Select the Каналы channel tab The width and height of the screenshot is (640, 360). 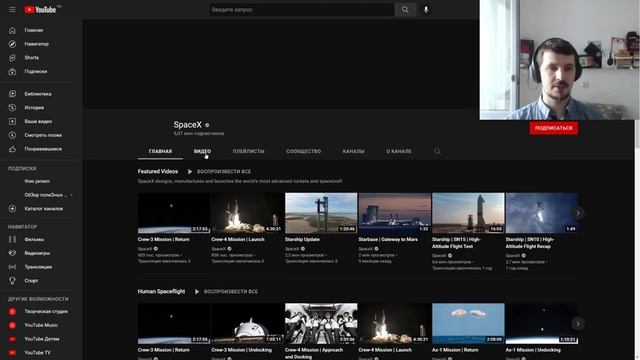pos(353,151)
